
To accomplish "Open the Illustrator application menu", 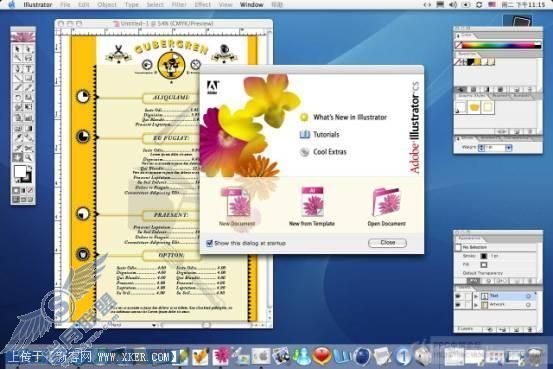I will (38, 5).
